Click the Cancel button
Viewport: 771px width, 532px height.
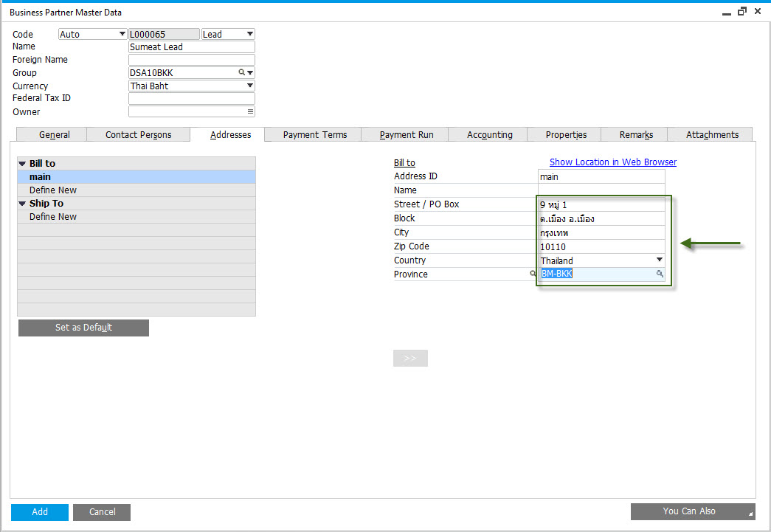click(x=102, y=512)
